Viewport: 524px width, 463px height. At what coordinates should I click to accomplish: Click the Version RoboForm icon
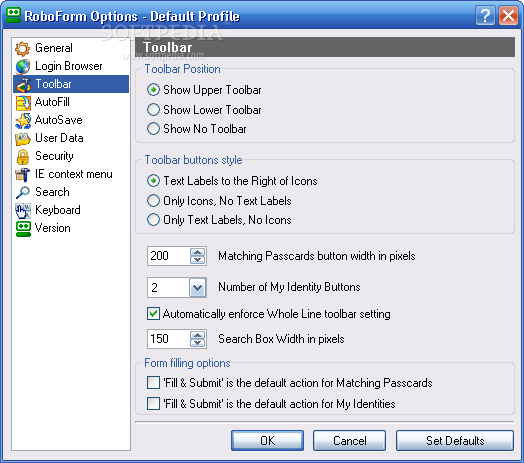click(x=23, y=229)
